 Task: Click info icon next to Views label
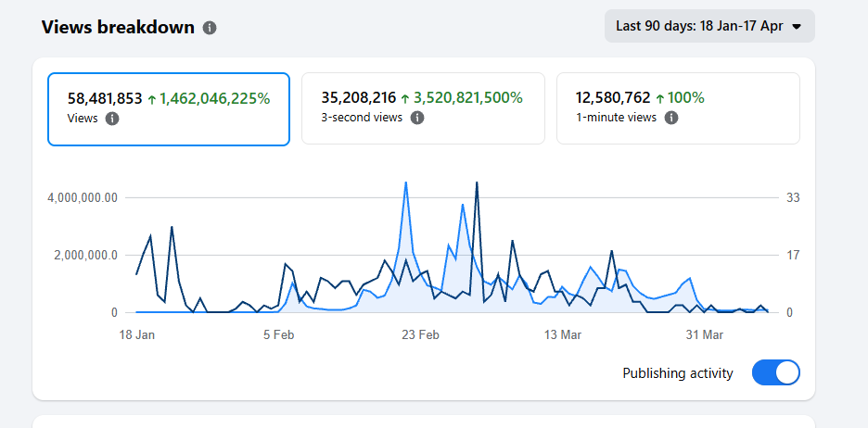pyautogui.click(x=112, y=119)
